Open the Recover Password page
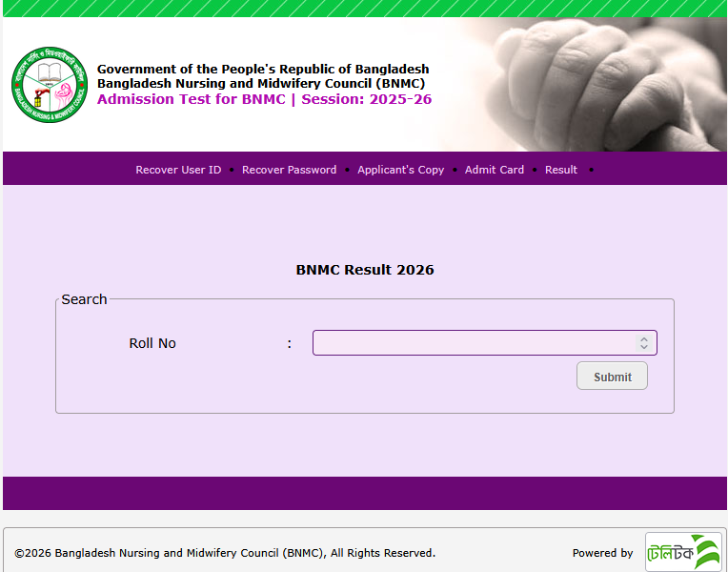This screenshot has height=572, width=728. pyautogui.click(x=289, y=170)
